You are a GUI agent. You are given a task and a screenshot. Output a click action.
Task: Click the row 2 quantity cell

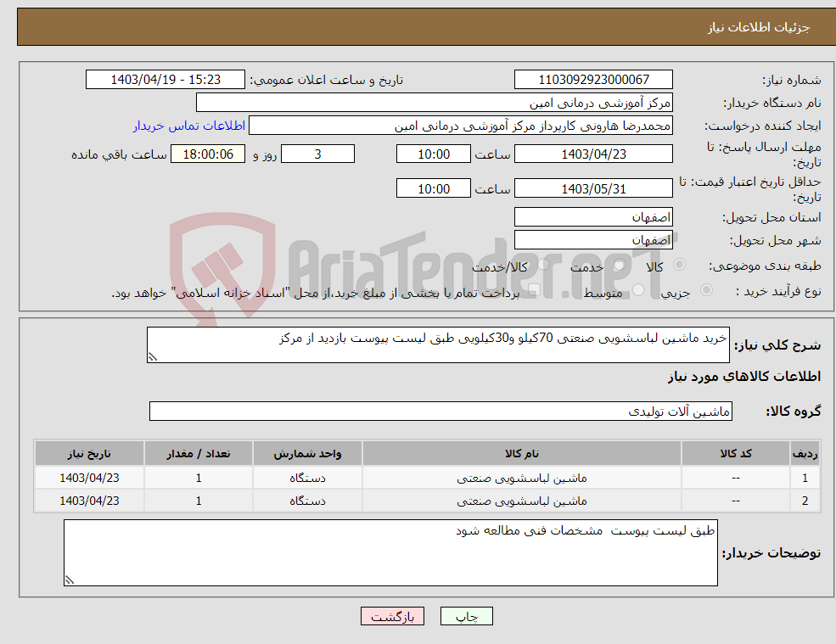[199, 501]
